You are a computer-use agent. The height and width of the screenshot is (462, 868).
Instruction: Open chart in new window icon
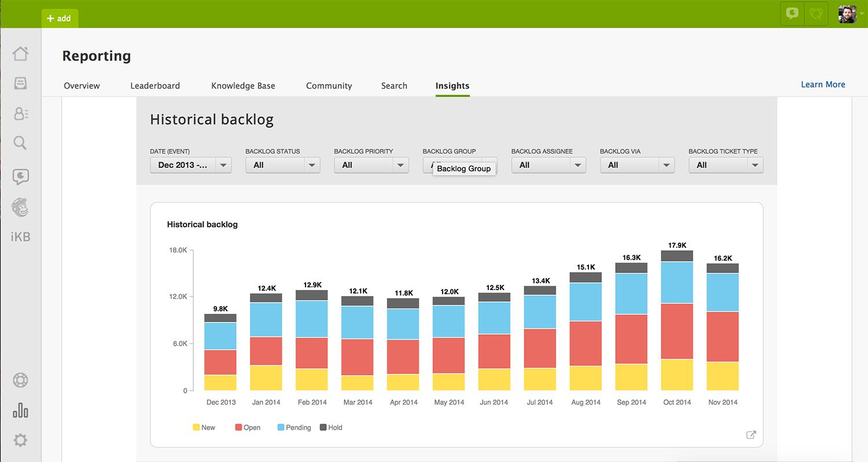coord(751,435)
